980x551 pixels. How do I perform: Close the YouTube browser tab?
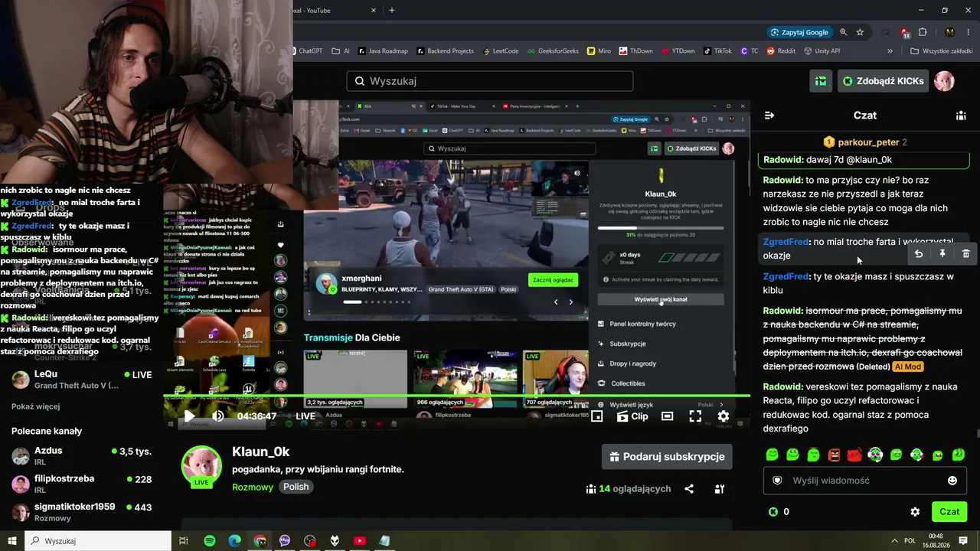pyautogui.click(x=374, y=11)
